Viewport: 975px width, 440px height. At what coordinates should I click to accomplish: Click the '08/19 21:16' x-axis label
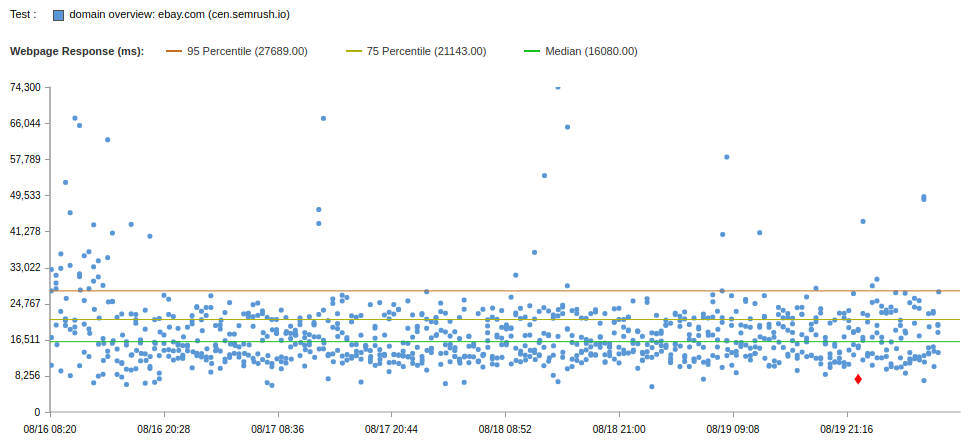click(847, 429)
